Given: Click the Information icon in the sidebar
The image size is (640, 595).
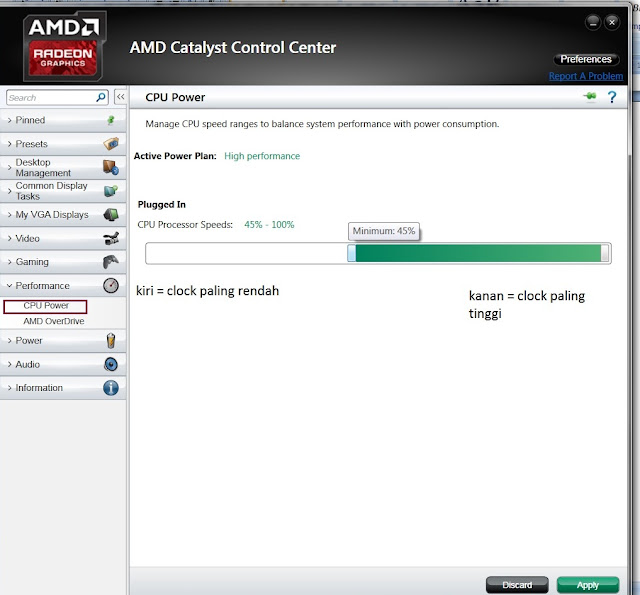Looking at the screenshot, I should (111, 388).
